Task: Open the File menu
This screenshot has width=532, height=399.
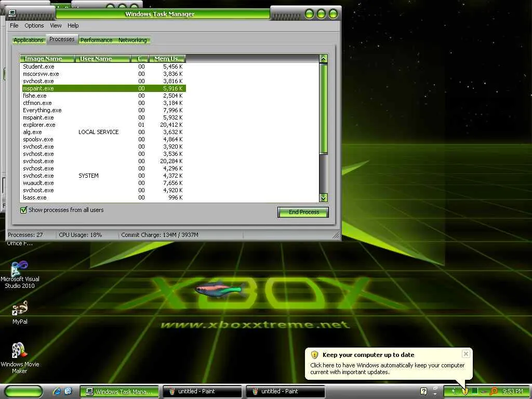Action: (14, 25)
